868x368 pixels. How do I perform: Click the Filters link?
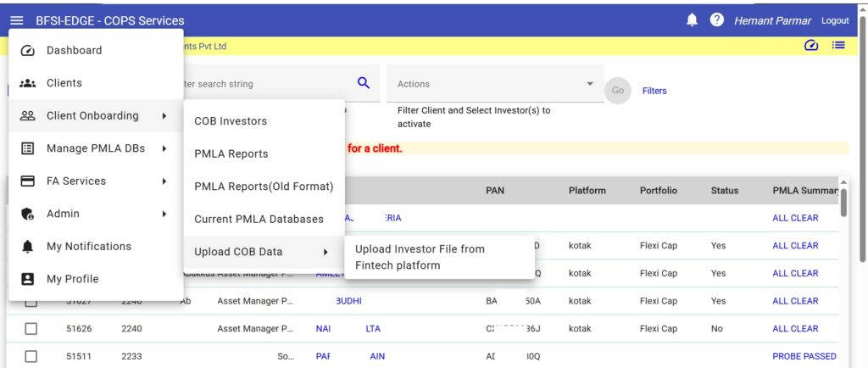click(x=654, y=91)
